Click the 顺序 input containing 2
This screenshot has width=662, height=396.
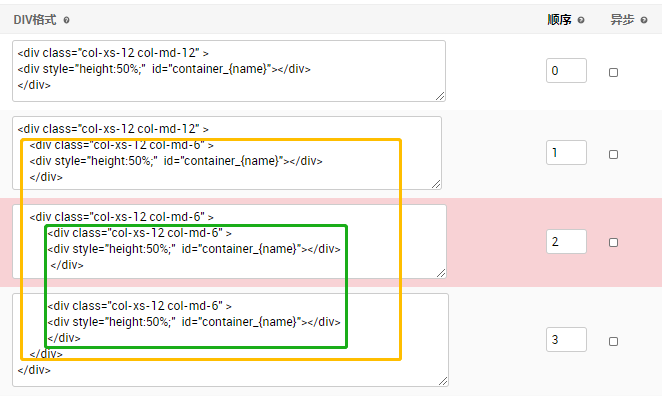pyautogui.click(x=566, y=241)
